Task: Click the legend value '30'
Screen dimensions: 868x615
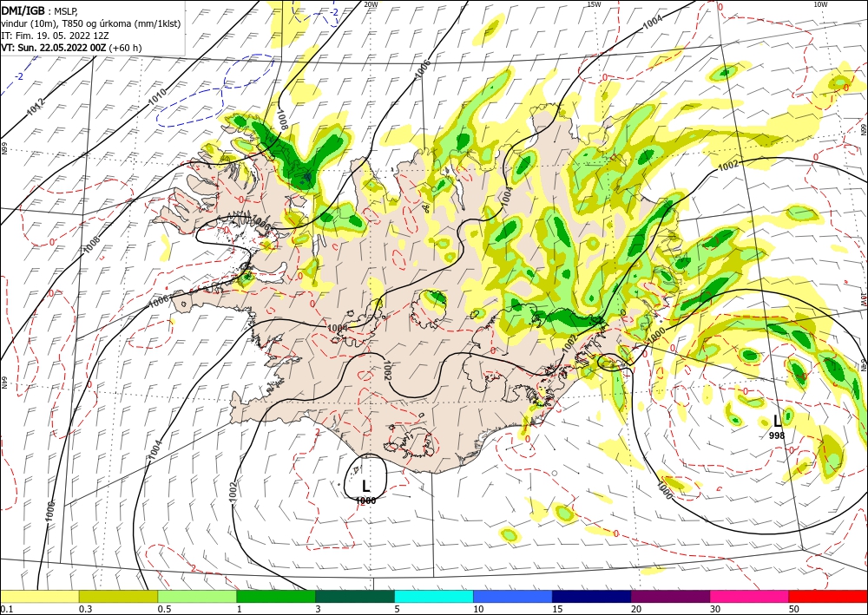Action: point(715,609)
